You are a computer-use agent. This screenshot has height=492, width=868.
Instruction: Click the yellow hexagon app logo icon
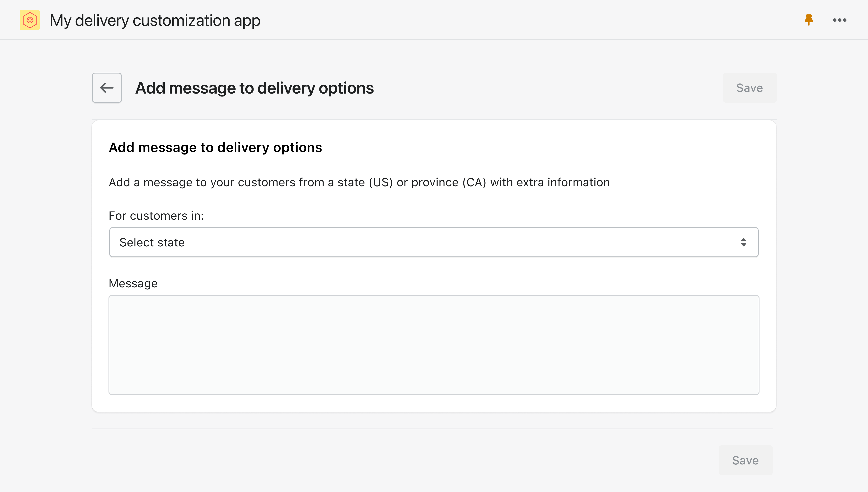point(30,20)
